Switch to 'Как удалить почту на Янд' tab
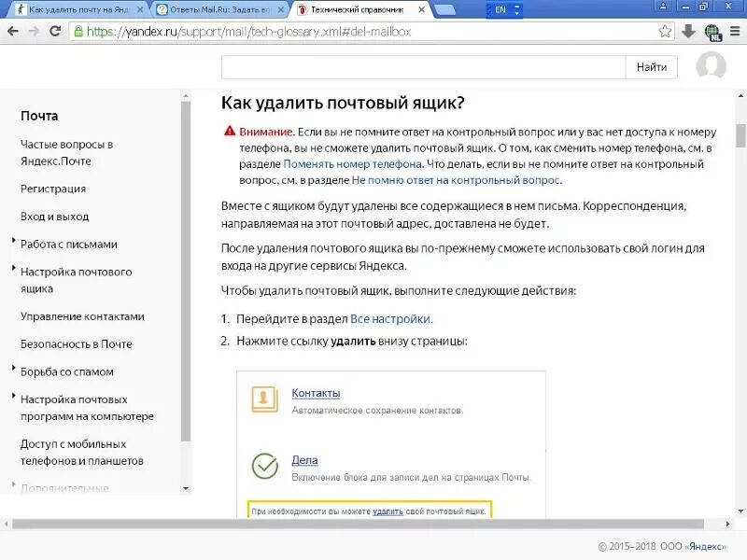Viewport: 747px width, 560px height. tap(78, 9)
